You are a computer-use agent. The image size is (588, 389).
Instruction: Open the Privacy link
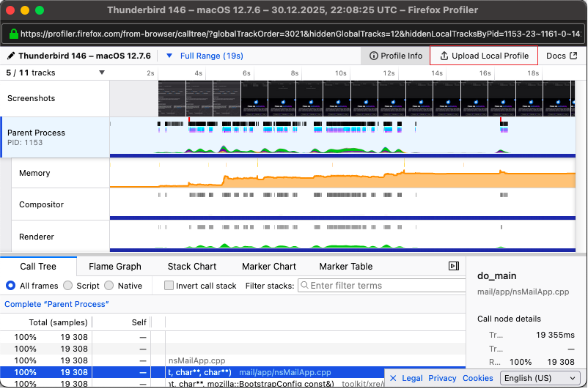(442, 378)
